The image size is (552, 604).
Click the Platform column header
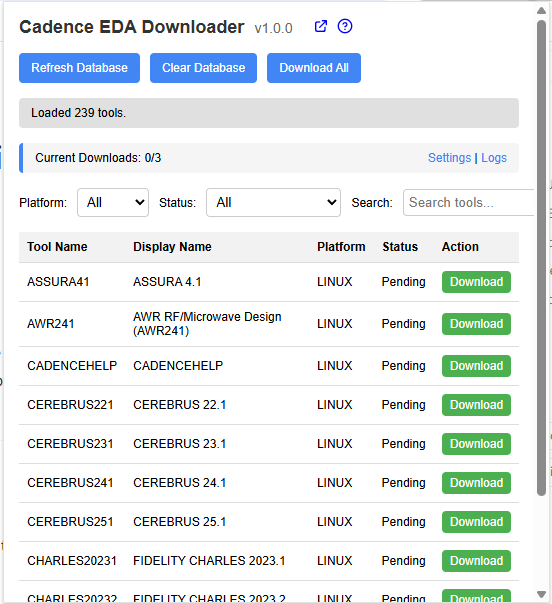click(x=341, y=247)
